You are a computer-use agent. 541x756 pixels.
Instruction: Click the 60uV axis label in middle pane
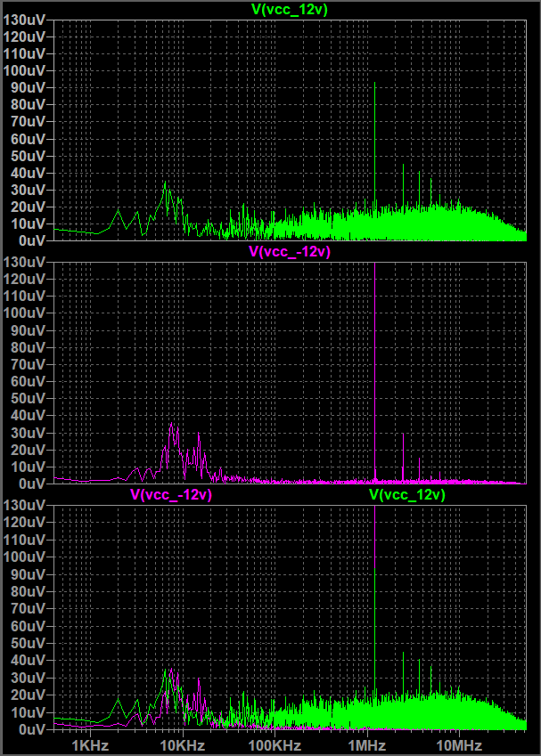click(28, 381)
